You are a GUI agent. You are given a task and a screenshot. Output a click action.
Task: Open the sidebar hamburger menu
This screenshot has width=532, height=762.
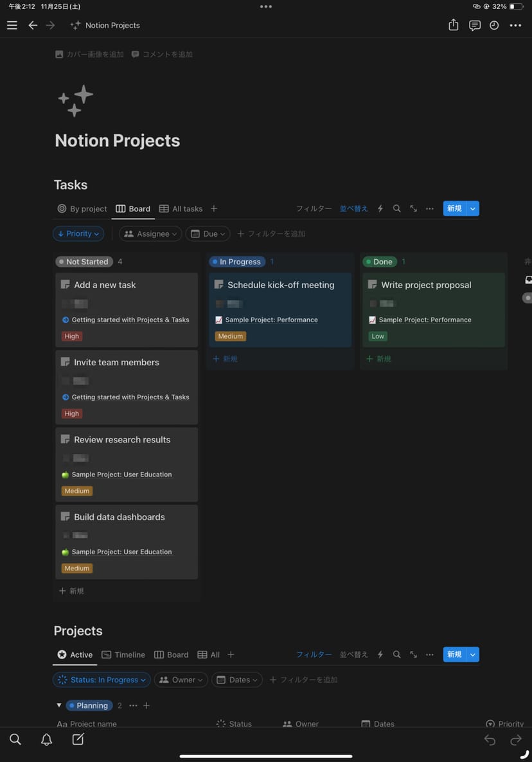pos(12,25)
